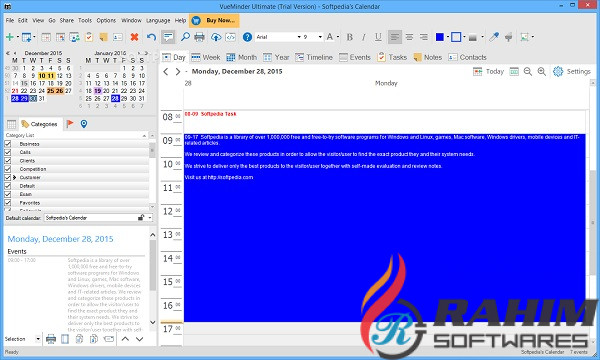This screenshot has height=360, width=600.
Task: Uncheck the Favorites category checkbox
Action: 8,202
